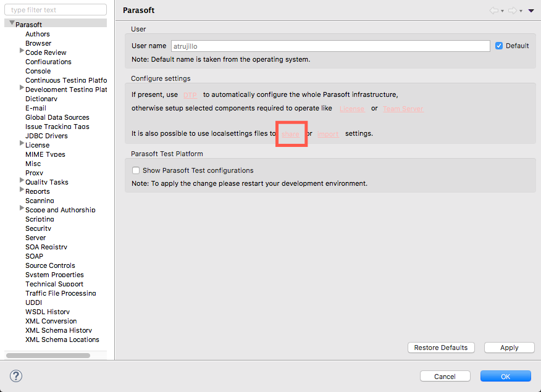Click the tree's horizontal scrollbar
541x392 pixels.
coord(48,355)
